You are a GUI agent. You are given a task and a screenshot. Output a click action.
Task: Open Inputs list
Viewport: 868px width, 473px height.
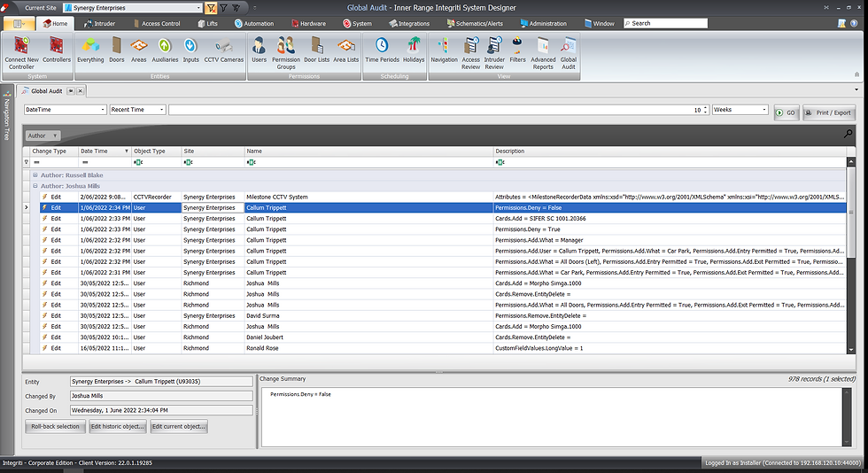coord(190,50)
